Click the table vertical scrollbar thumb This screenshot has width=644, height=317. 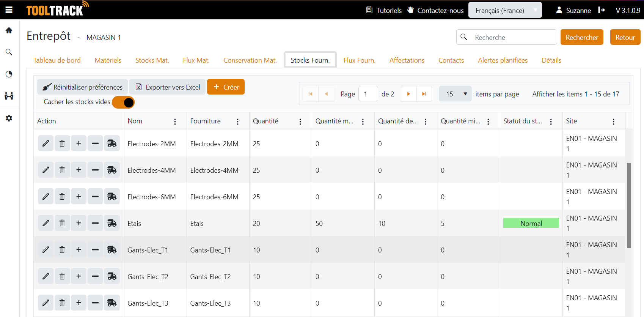[629, 205]
